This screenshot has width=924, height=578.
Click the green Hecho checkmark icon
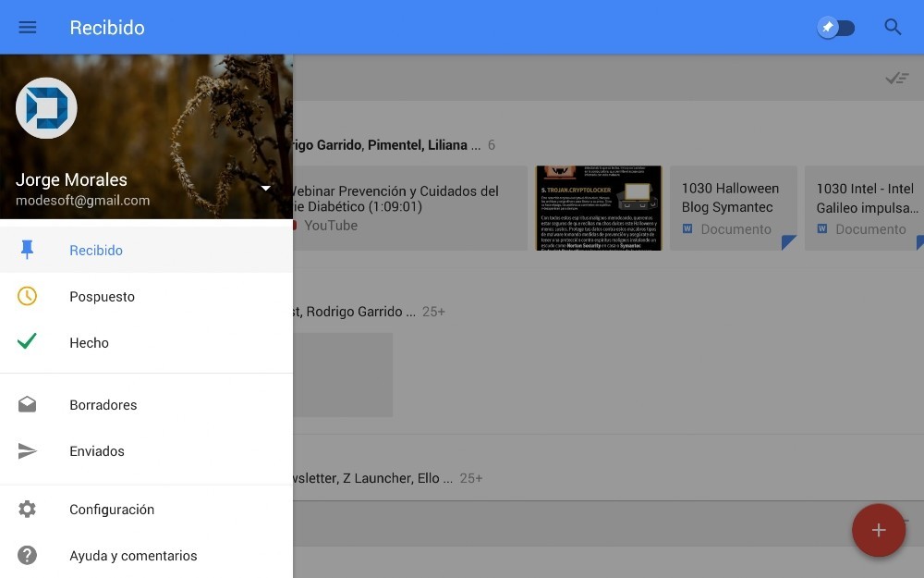pos(28,342)
